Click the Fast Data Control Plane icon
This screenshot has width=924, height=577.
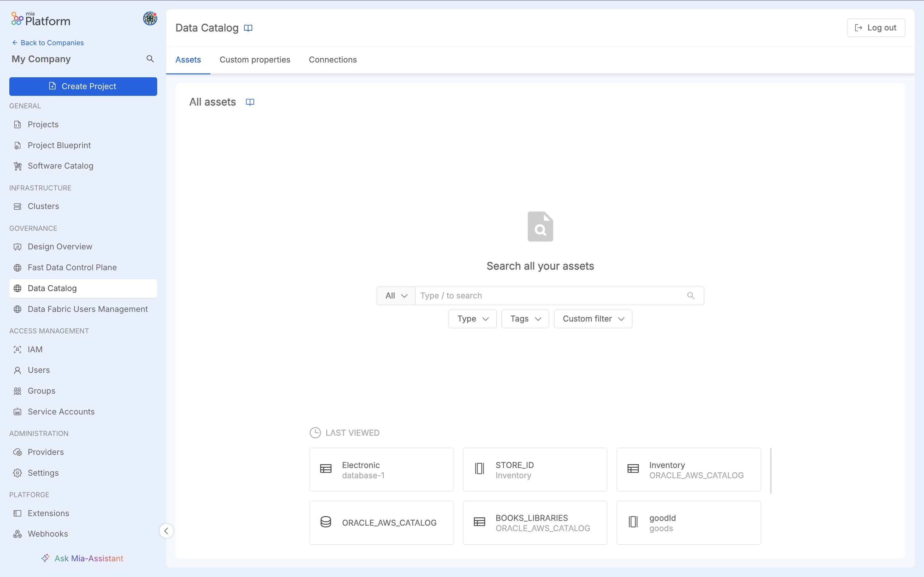coord(18,267)
